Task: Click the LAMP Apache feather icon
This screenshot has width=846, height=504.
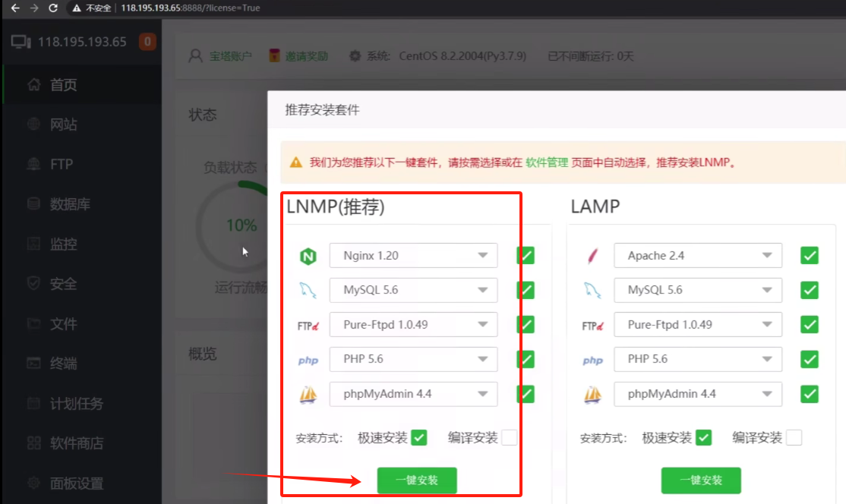Action: point(592,256)
